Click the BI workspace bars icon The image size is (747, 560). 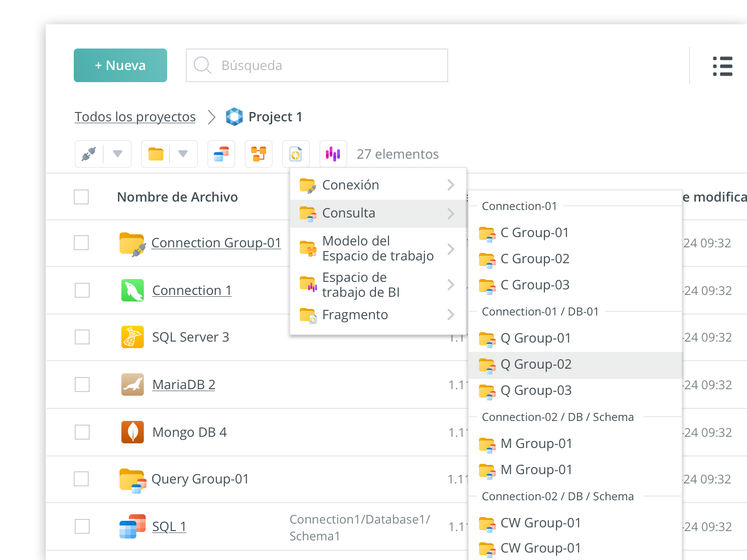click(333, 154)
